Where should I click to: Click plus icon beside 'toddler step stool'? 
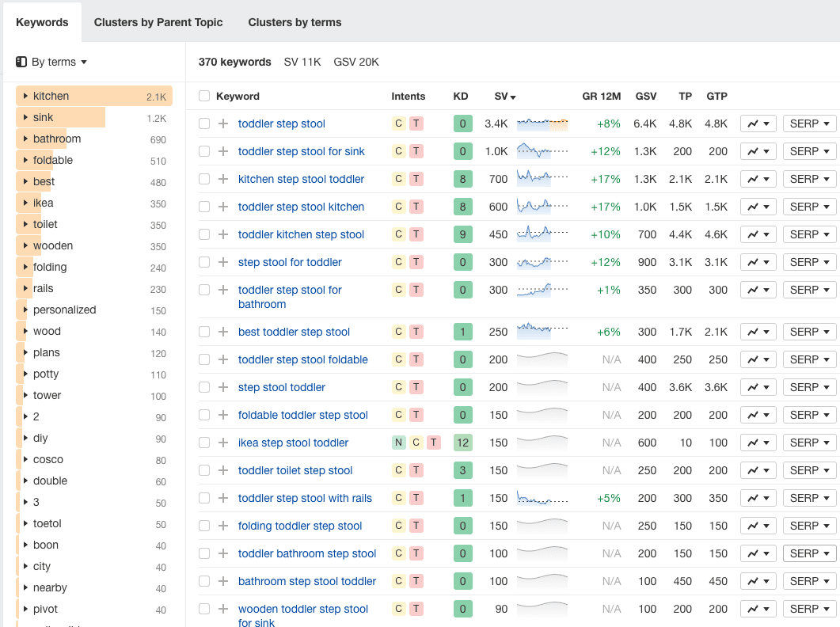coord(223,123)
